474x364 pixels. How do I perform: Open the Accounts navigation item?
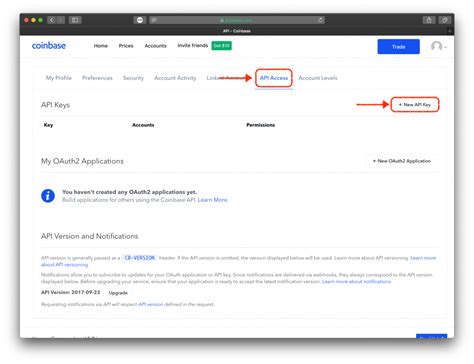(x=155, y=46)
